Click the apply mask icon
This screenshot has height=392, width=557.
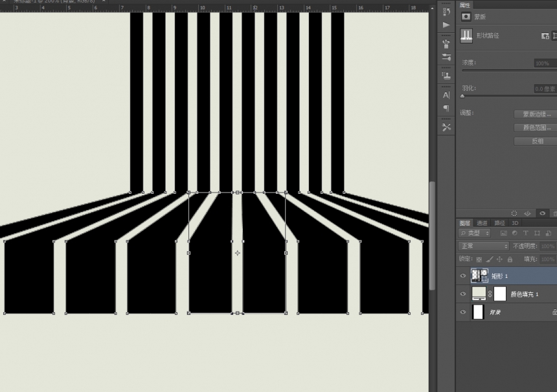527,213
